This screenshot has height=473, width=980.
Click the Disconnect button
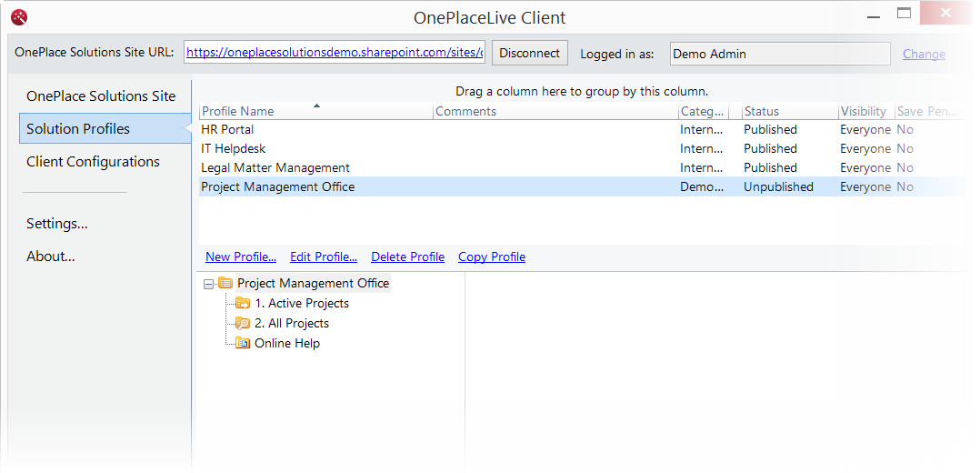click(x=529, y=53)
